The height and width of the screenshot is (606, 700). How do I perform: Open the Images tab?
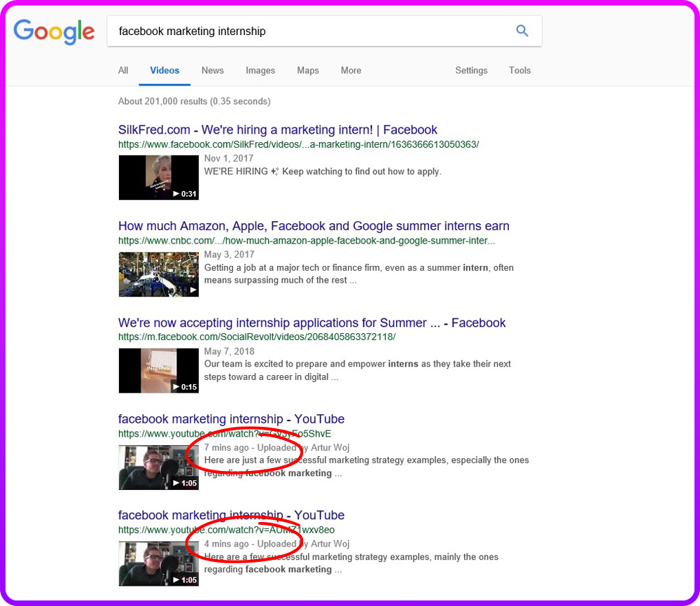pyautogui.click(x=260, y=71)
